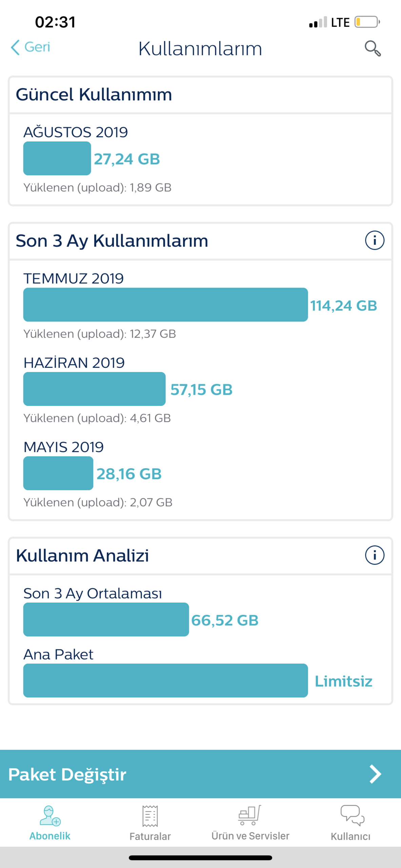This screenshot has width=401, height=868.
Task: Switch to the Faturalar tab label
Action: coord(150,836)
